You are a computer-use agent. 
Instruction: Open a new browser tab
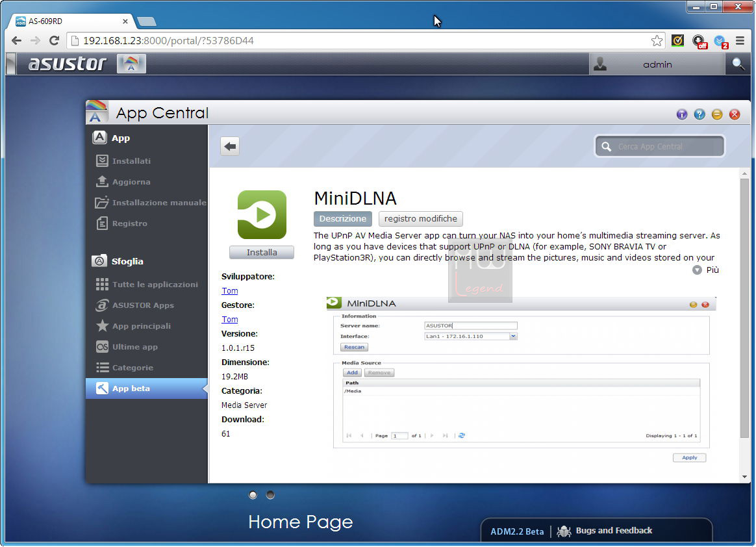[147, 21]
